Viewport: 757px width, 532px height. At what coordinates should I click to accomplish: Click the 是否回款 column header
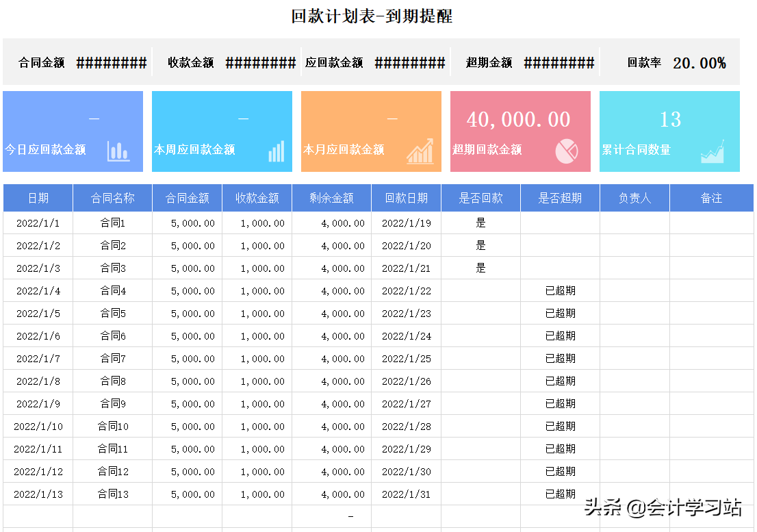pyautogui.click(x=481, y=198)
